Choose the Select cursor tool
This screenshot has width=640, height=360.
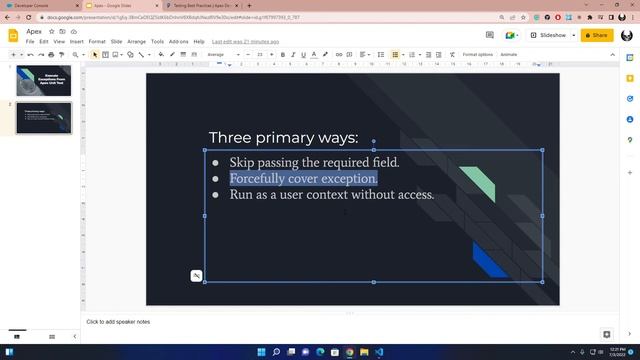(95, 54)
